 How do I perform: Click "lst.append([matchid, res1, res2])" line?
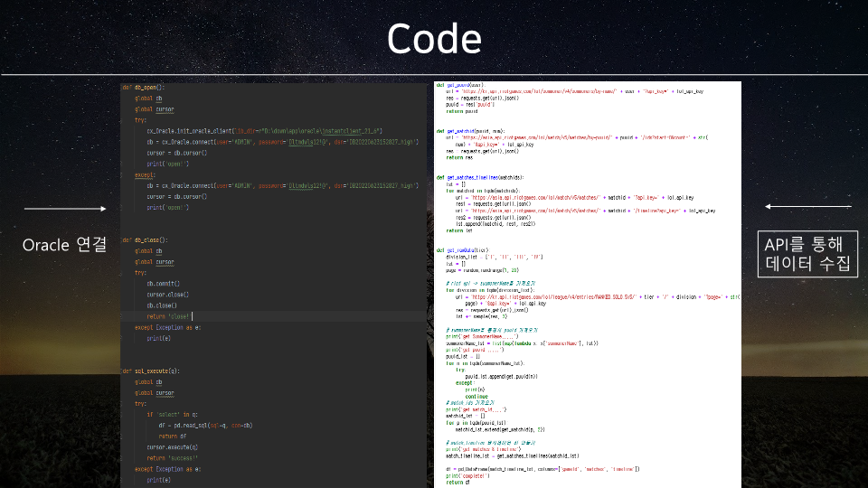coord(495,224)
